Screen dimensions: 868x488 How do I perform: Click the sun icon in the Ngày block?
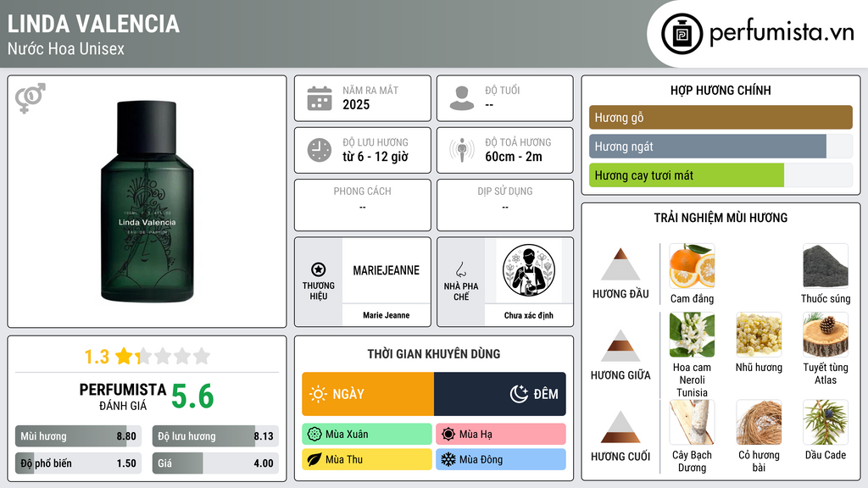318,394
